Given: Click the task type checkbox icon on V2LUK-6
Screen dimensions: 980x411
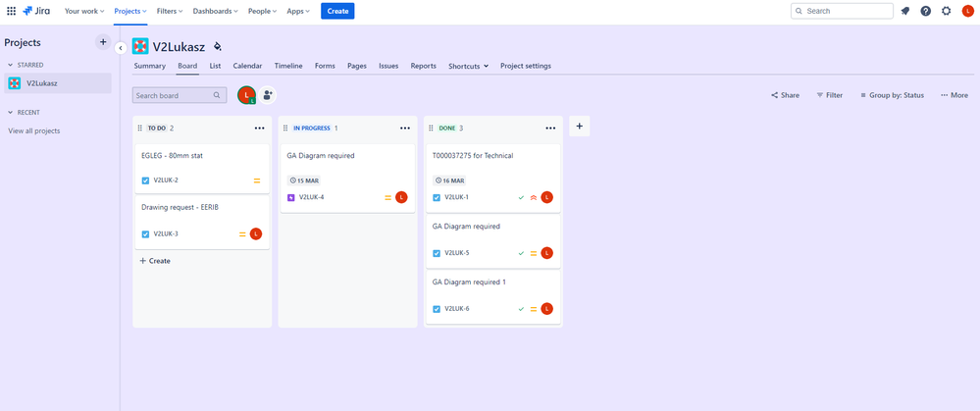Looking at the screenshot, I should pos(437,309).
